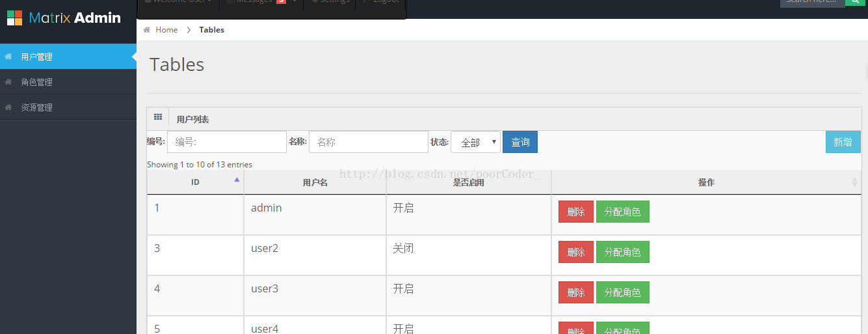
Task: Sort by the 是否启用 column header
Action: [x=469, y=182]
